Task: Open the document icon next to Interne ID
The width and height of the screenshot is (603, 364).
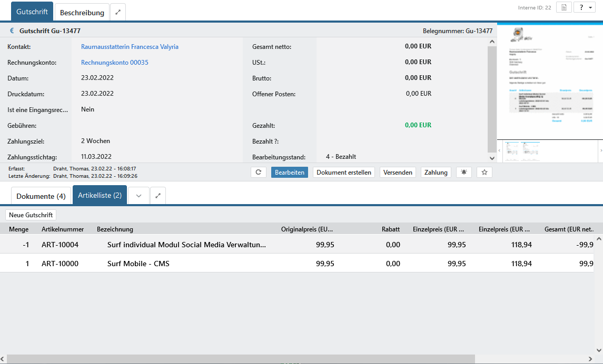Action: click(564, 7)
